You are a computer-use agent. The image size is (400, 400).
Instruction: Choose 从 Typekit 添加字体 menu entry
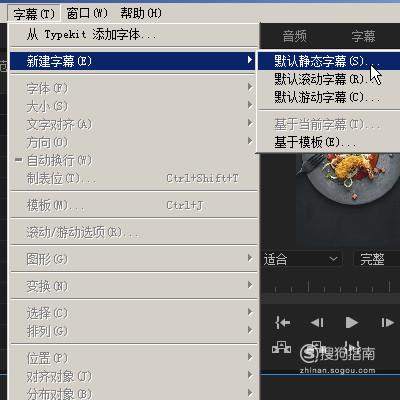(134, 35)
